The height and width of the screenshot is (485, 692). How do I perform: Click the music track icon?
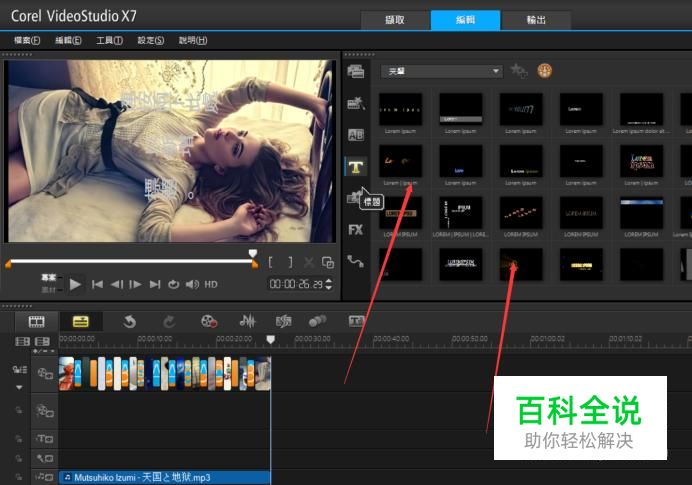coord(45,477)
